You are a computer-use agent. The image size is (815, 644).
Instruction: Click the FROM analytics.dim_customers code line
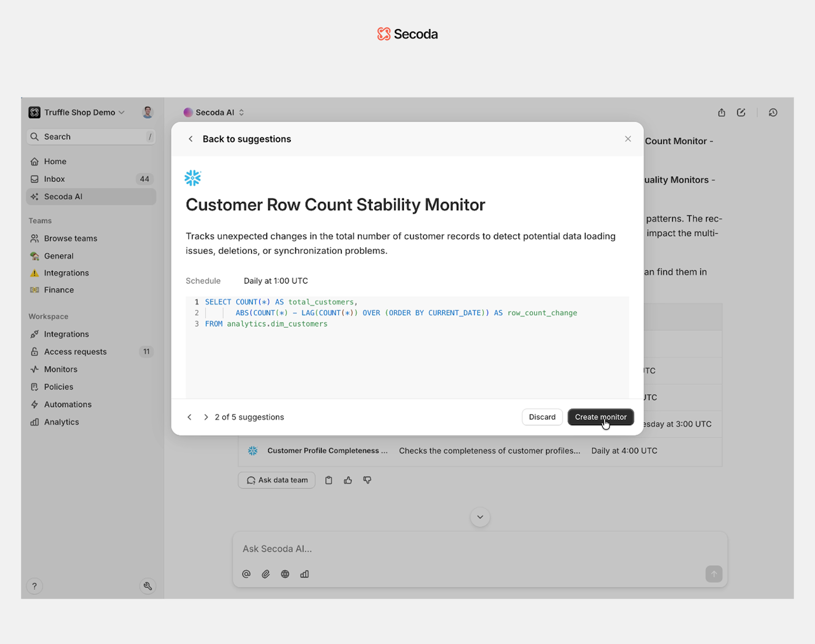pos(266,324)
